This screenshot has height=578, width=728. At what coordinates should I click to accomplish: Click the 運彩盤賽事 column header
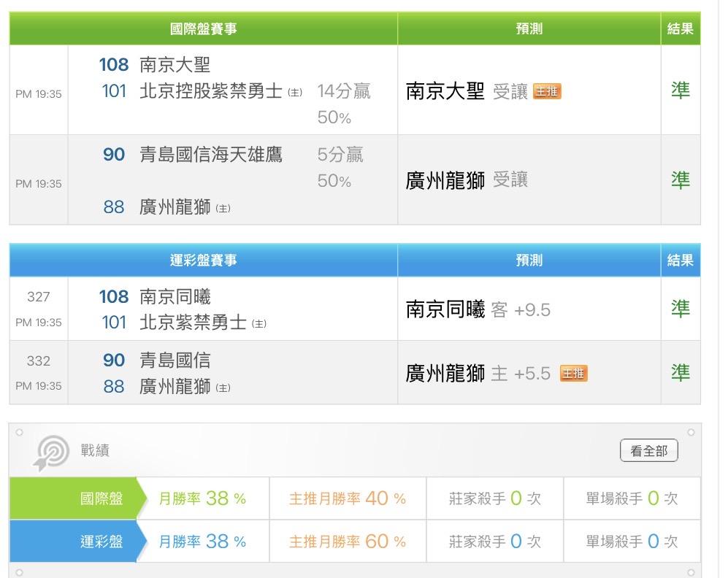point(203,260)
